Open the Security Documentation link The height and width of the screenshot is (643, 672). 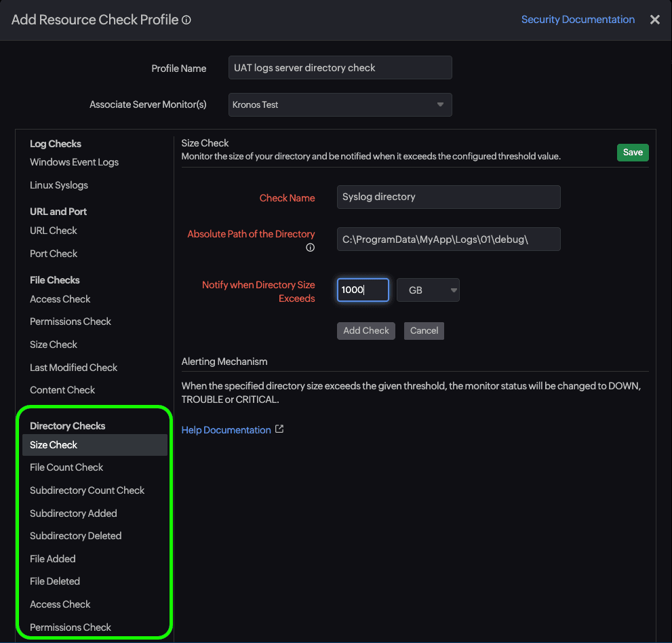(x=578, y=19)
